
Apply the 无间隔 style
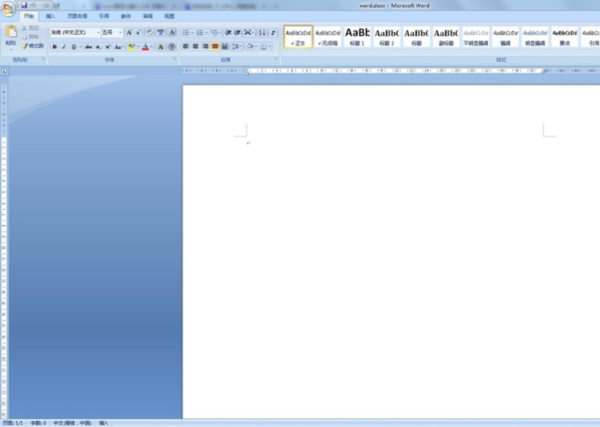[x=328, y=37]
